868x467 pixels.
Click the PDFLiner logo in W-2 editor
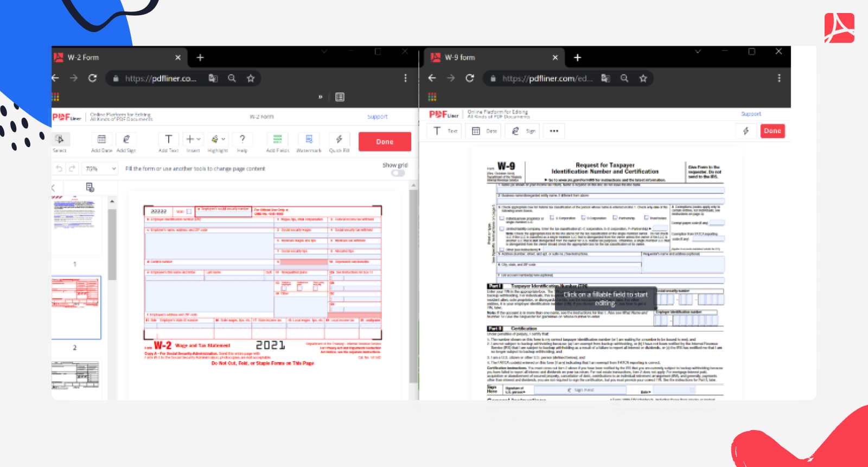67,117
